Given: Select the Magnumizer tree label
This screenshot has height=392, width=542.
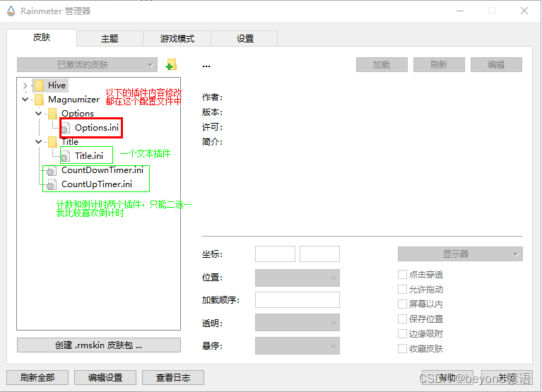Looking at the screenshot, I should pyautogui.click(x=73, y=100).
